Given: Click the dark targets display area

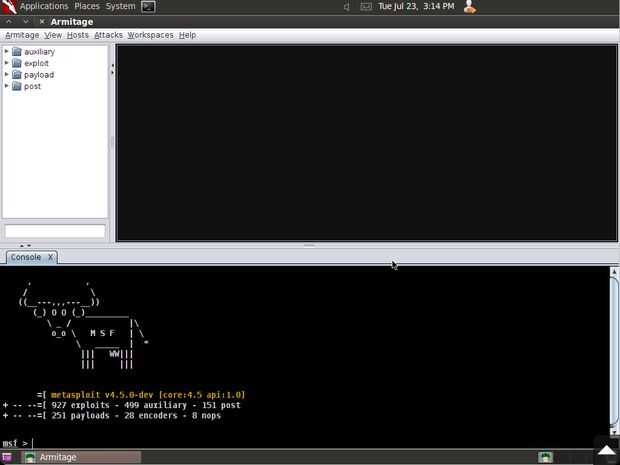Looking at the screenshot, I should pyautogui.click(x=367, y=143).
